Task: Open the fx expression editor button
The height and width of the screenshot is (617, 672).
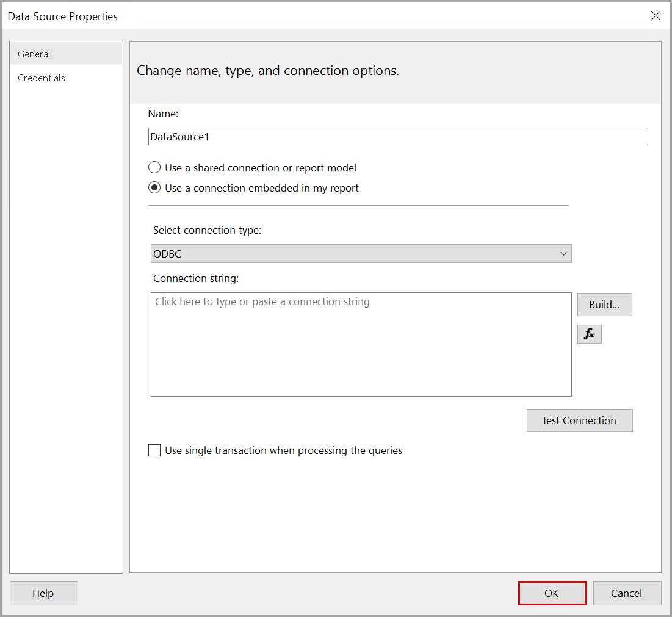Action: (x=589, y=334)
